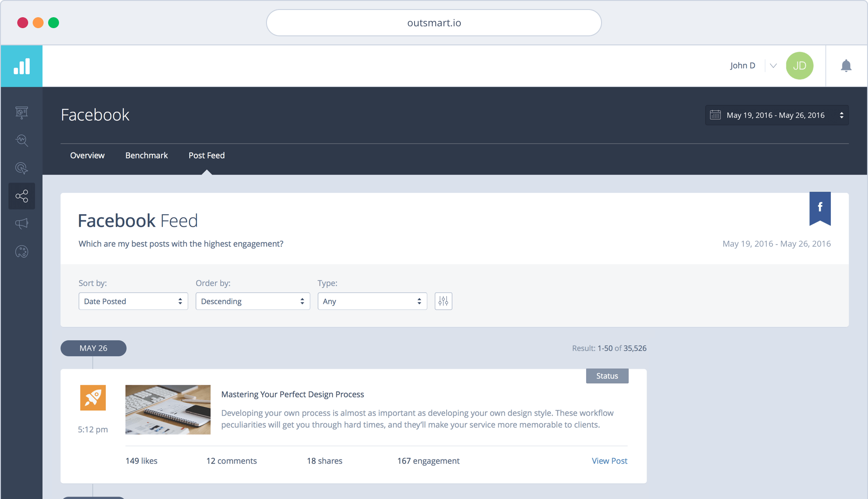Image resolution: width=868 pixels, height=499 pixels.
Task: Switch to the Overview tab
Action: pyautogui.click(x=87, y=155)
